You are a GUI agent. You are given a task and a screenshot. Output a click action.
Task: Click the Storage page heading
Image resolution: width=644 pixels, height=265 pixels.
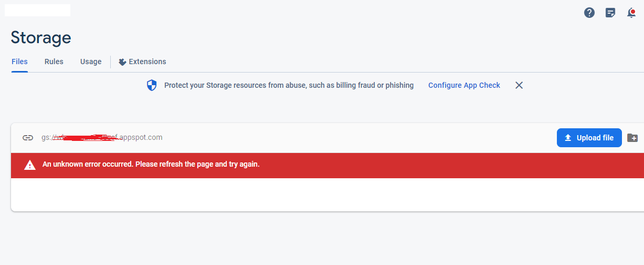coord(41,37)
